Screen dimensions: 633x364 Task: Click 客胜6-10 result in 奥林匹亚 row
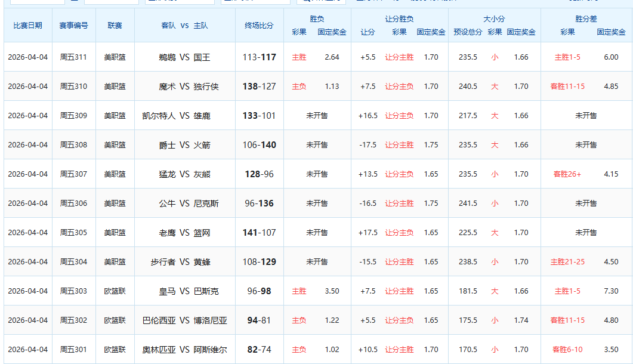click(567, 350)
